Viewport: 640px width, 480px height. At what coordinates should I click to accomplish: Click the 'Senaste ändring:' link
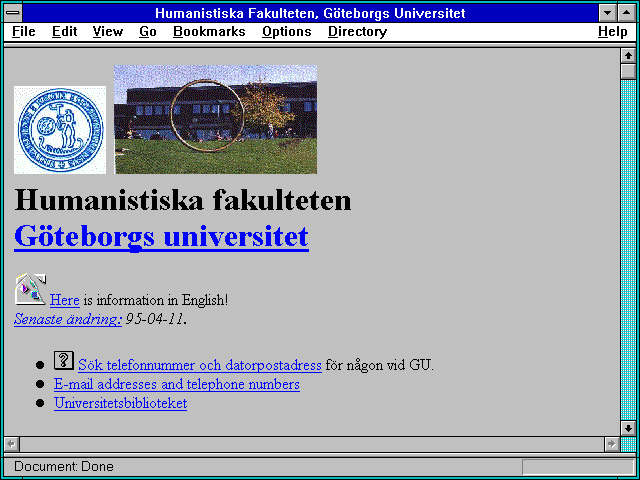point(68,319)
